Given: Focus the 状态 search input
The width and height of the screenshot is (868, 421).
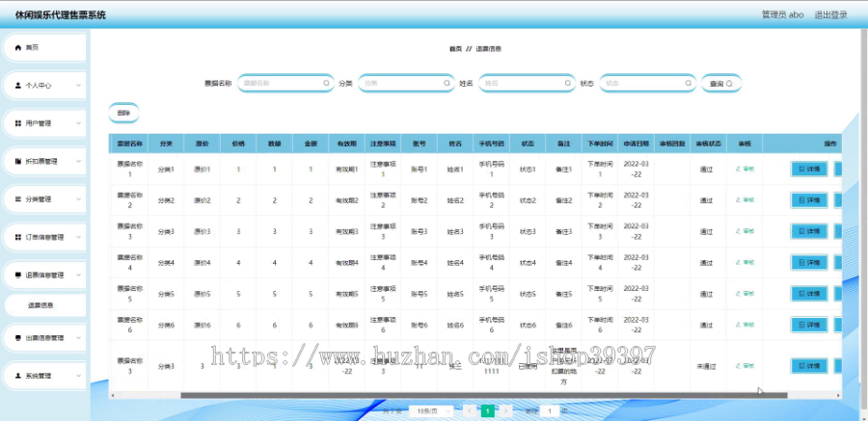Looking at the screenshot, I should [x=648, y=83].
